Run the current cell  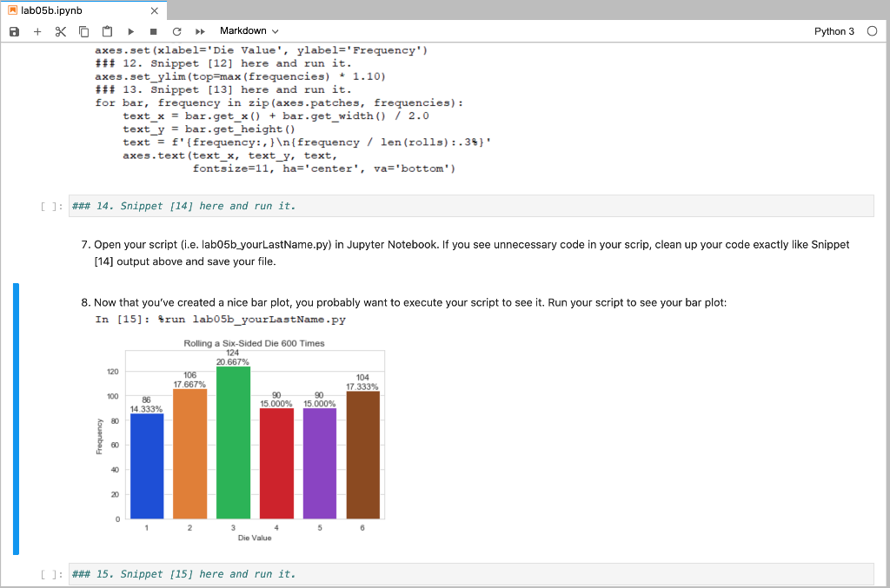pos(131,30)
